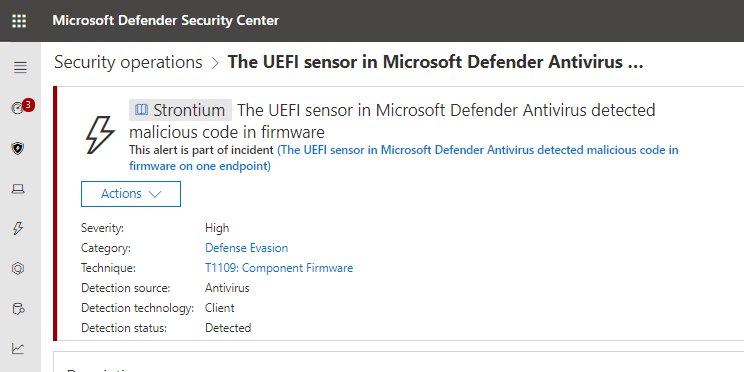
Task: Open the Actions dropdown
Action: click(x=131, y=194)
